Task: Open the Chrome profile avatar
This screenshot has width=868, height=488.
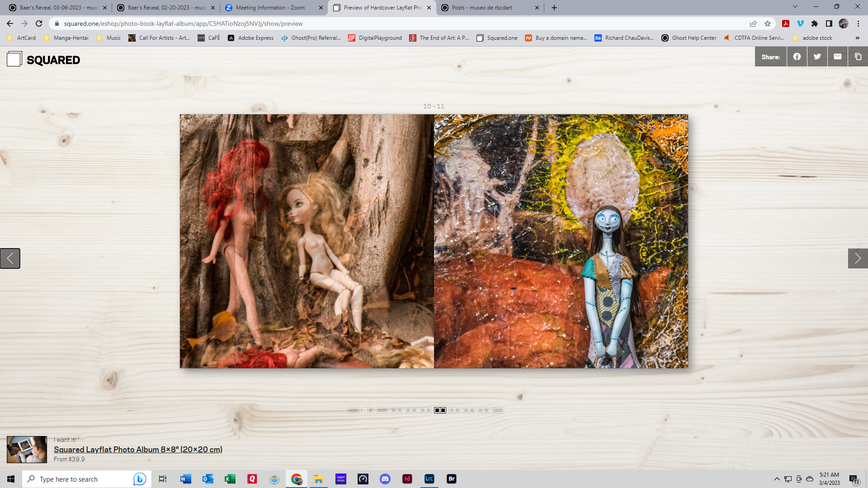Action: tap(844, 23)
